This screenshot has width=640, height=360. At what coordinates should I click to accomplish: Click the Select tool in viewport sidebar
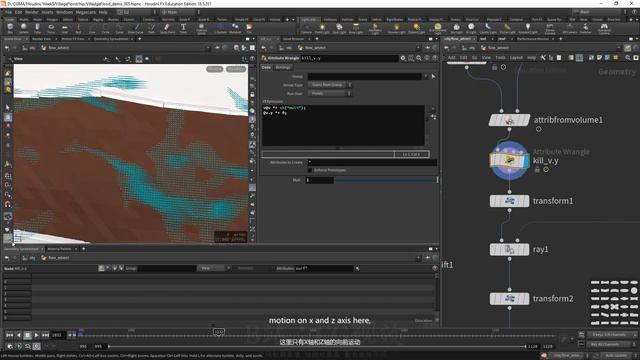tap(8, 108)
